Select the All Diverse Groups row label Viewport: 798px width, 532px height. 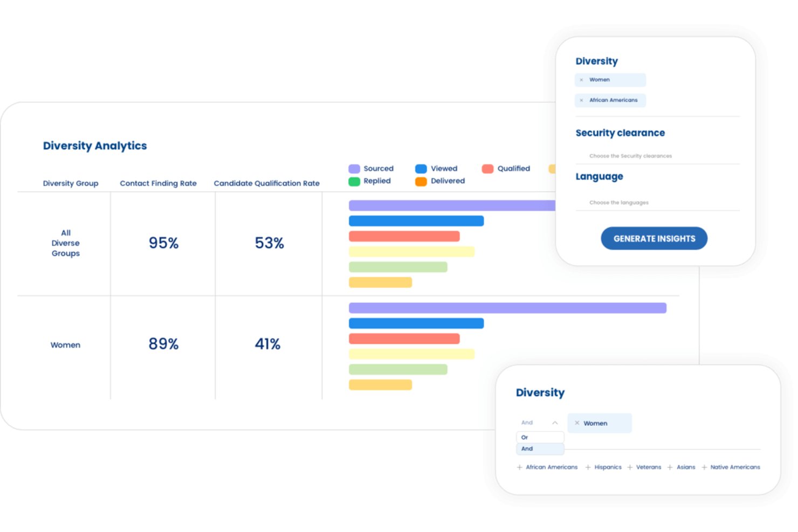coord(66,243)
